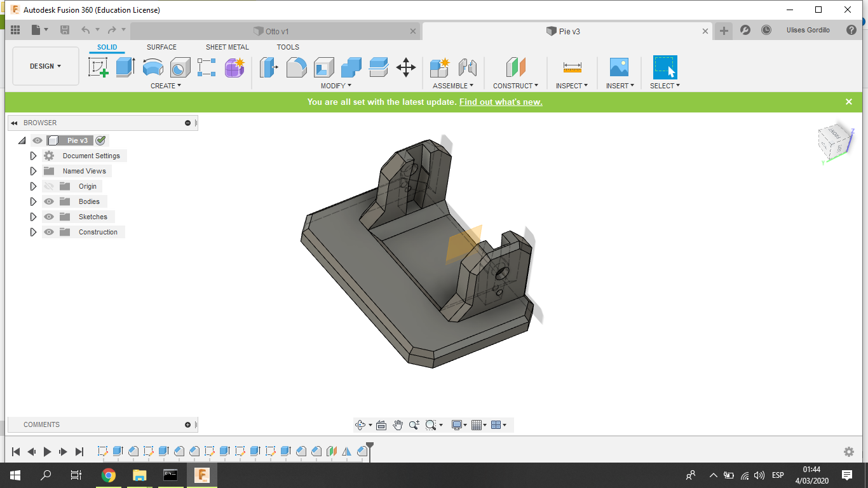Open the DESIGN workspace dropdown
This screenshot has height=488, width=868.
(46, 66)
